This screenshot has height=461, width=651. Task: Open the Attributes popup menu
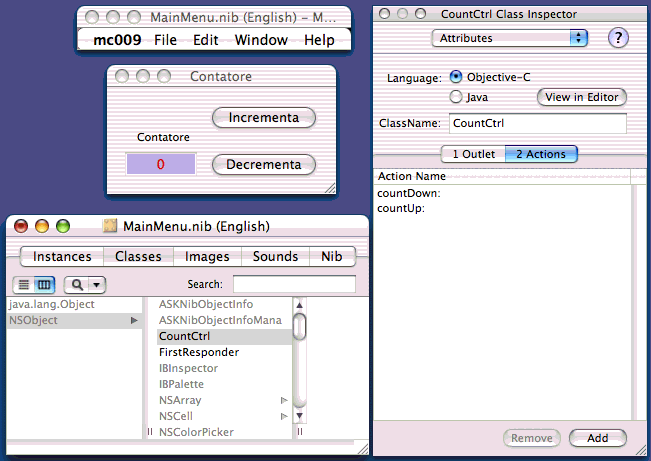tap(509, 38)
